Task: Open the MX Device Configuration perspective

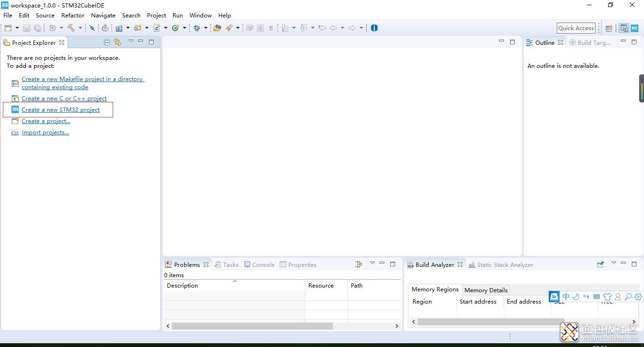Action: pos(635,28)
